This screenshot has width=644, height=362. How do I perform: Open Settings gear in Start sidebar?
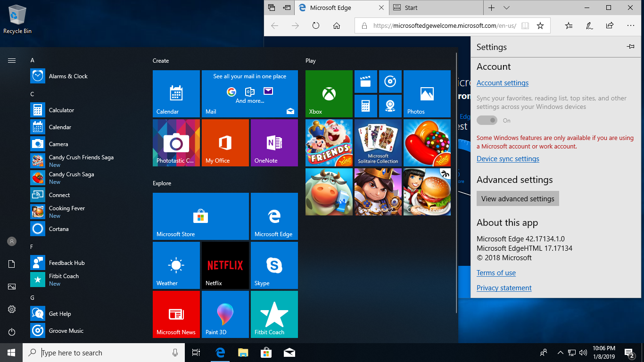[x=12, y=309]
